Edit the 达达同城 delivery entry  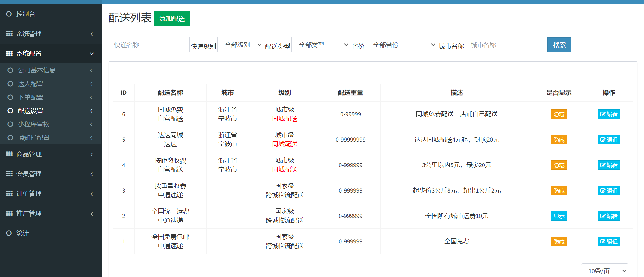pyautogui.click(x=608, y=140)
